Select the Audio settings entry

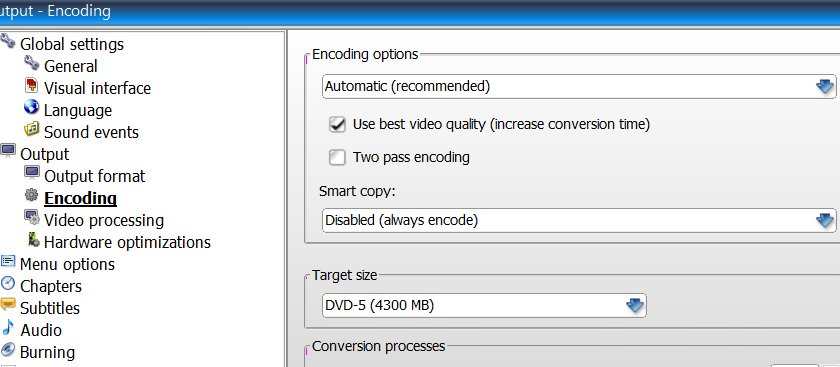pos(41,330)
